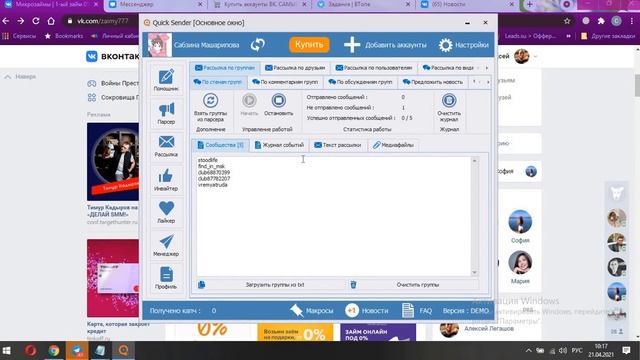This screenshot has width=640, height=360.
Task: Open Chrome from the taskbar
Action: tap(53, 351)
